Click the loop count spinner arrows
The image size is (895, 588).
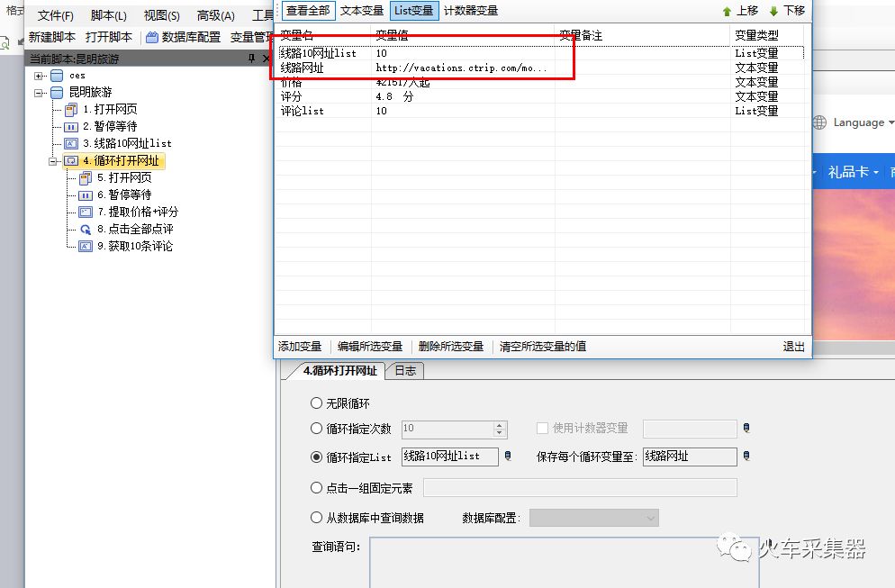(500, 429)
